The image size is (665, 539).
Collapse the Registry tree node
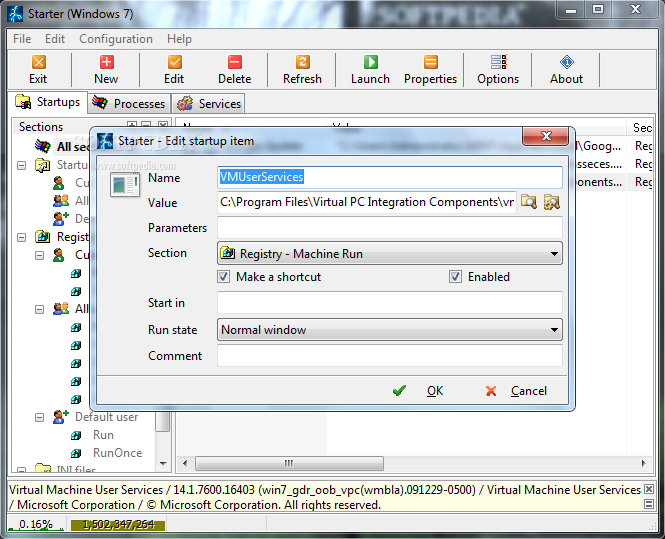click(21, 237)
